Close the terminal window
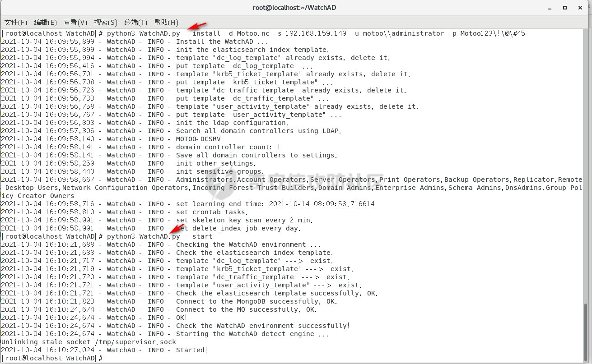This screenshot has height=364, width=592. 579,8
